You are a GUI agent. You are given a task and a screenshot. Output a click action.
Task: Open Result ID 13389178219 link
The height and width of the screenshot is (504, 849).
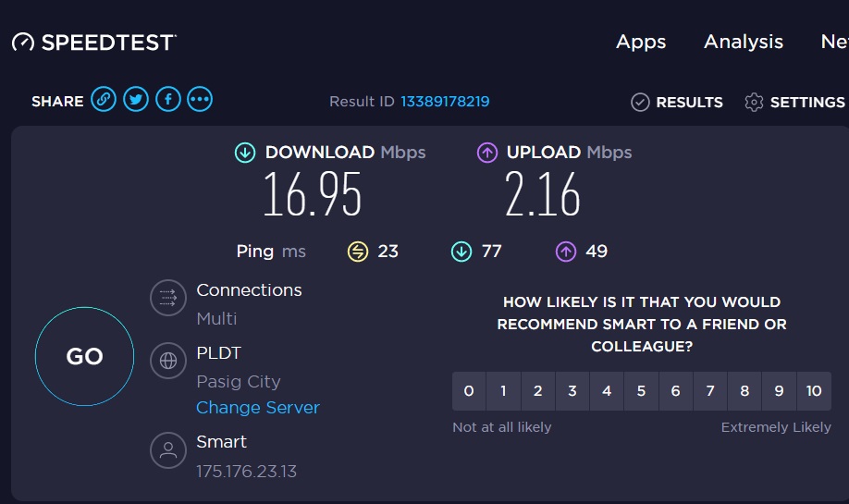coord(445,102)
